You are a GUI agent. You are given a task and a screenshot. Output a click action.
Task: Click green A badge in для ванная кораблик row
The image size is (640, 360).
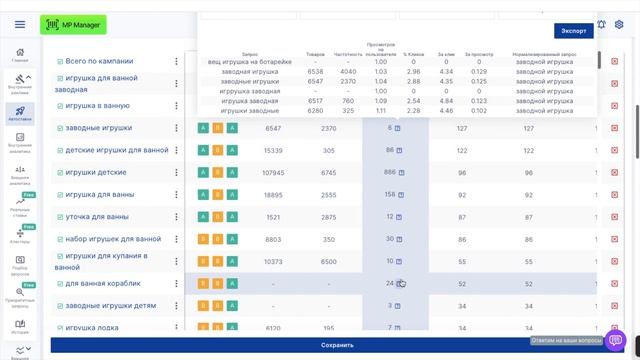click(x=232, y=284)
